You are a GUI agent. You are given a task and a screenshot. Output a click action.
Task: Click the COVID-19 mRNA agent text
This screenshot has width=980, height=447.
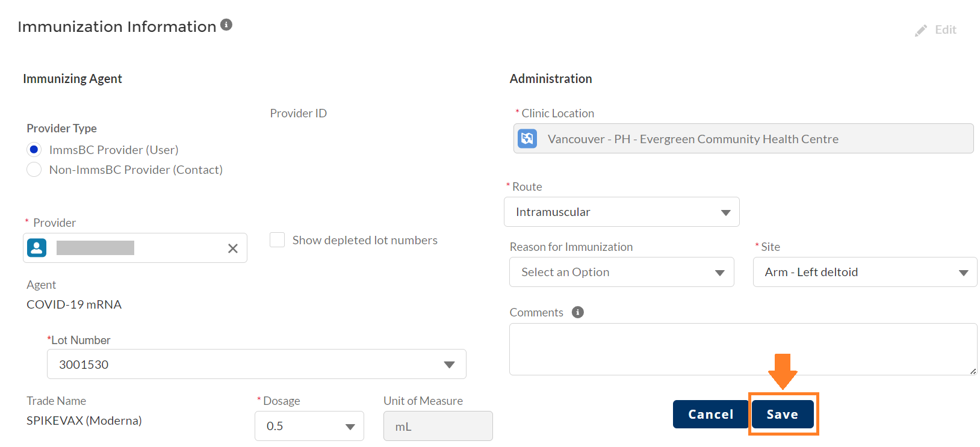pos(74,304)
